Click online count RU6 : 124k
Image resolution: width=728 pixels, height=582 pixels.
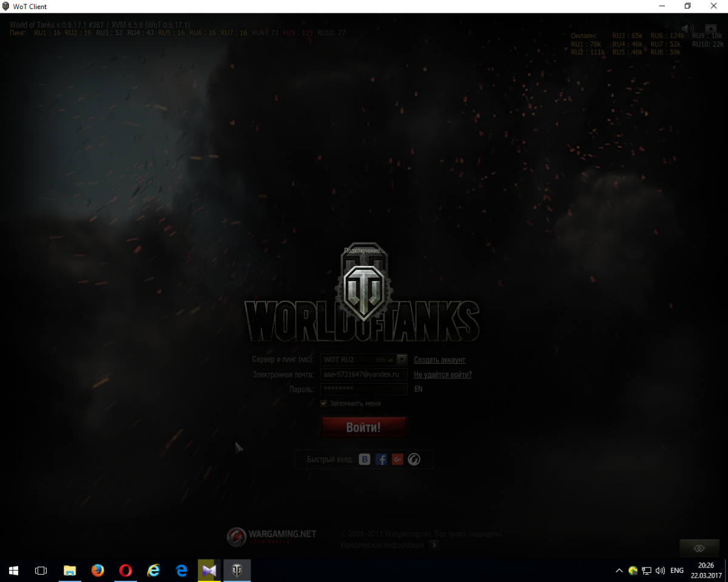(x=667, y=36)
